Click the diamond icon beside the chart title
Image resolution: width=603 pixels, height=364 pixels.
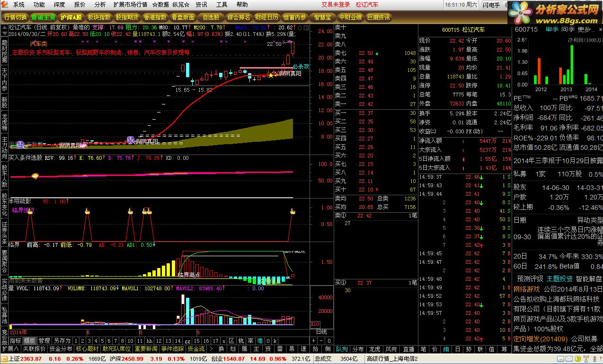pos(300,27)
